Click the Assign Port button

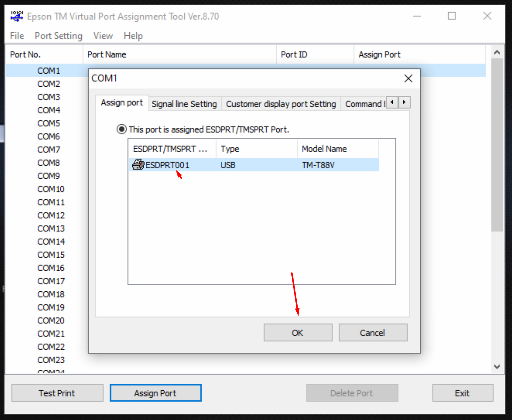pyautogui.click(x=156, y=393)
